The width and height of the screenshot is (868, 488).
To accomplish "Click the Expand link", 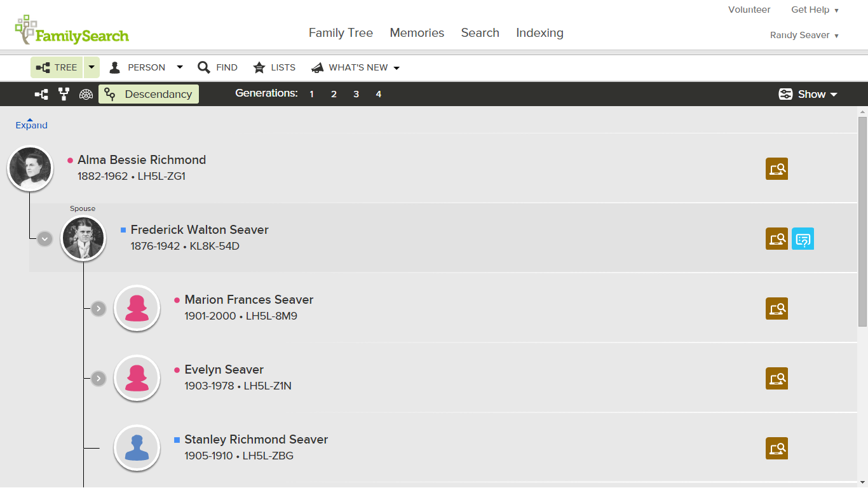I will click(31, 125).
